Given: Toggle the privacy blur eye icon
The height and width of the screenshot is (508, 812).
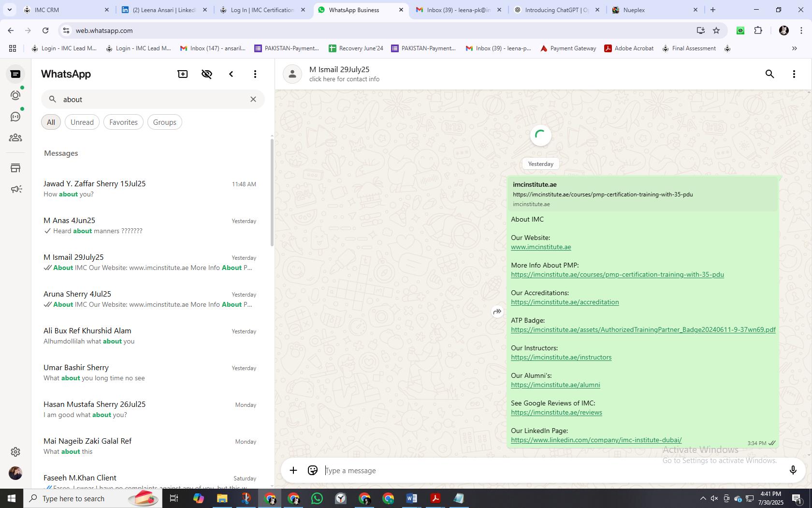Looking at the screenshot, I should click(207, 74).
